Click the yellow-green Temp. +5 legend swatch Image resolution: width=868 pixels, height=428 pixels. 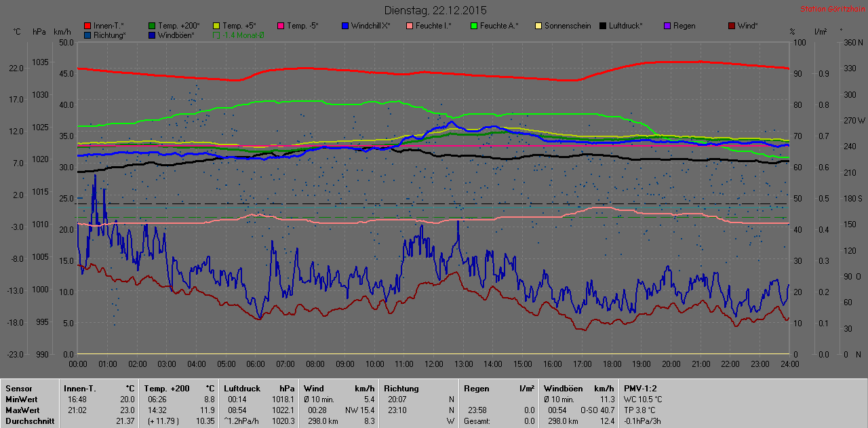pos(216,26)
